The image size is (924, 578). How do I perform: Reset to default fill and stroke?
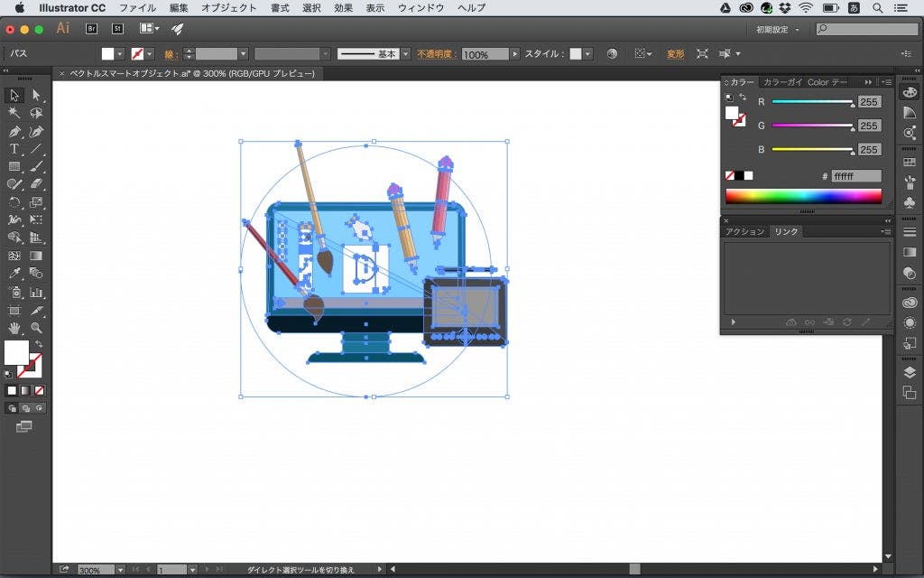click(x=8, y=374)
